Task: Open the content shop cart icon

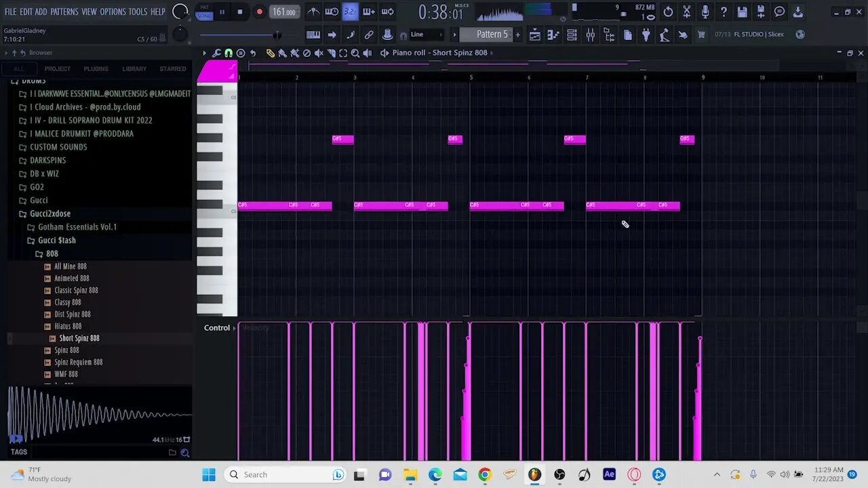Action: point(701,35)
